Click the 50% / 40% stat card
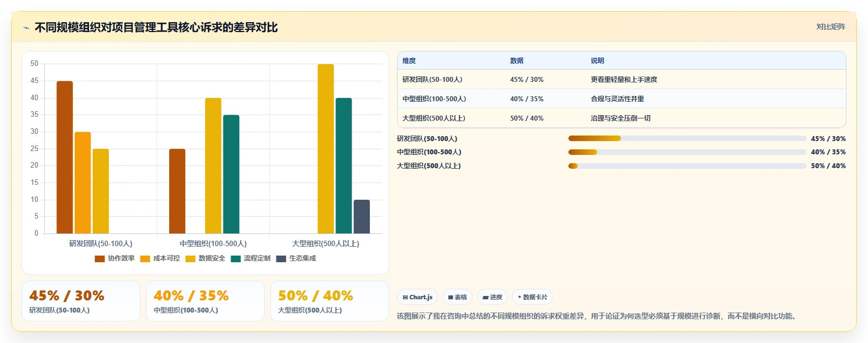Screen dimensions: 868x343 330,301
